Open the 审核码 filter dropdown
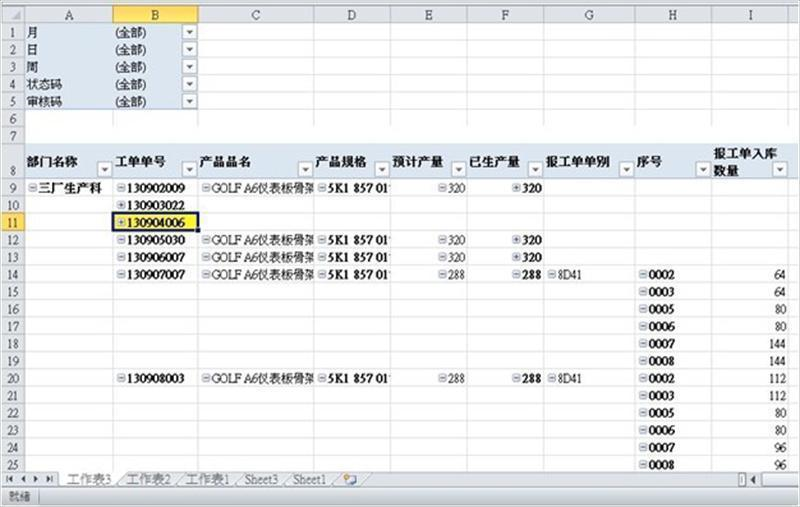 pyautogui.click(x=189, y=102)
